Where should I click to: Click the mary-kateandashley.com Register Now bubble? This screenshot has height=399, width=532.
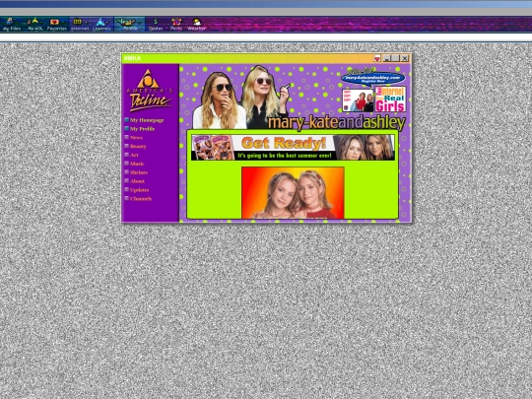pos(372,78)
